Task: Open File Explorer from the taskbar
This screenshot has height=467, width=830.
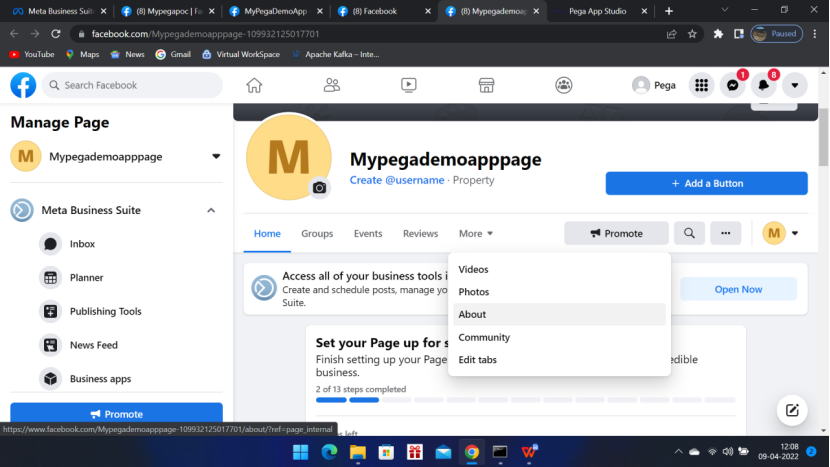Action: coord(358,452)
